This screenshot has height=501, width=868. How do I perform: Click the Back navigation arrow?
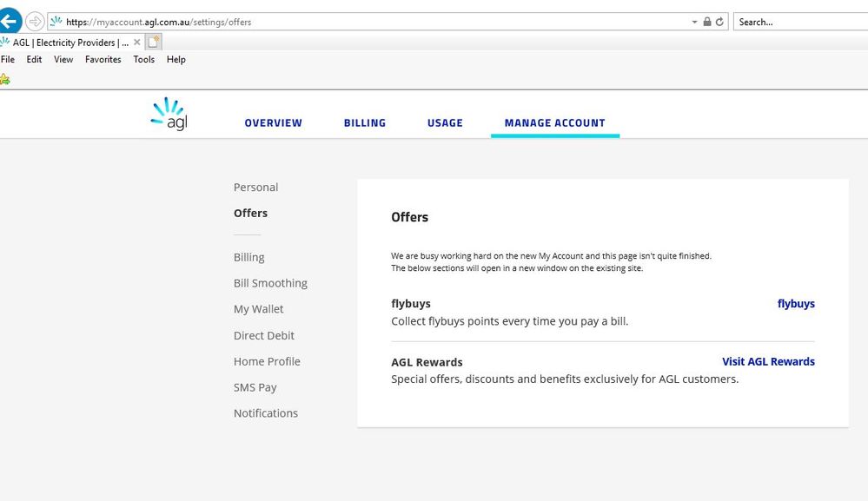[10, 21]
